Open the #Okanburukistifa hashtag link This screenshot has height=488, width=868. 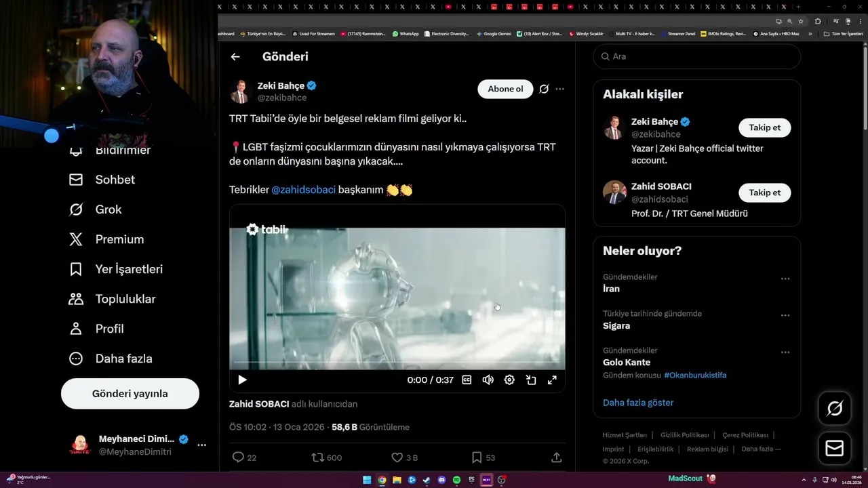coord(695,375)
